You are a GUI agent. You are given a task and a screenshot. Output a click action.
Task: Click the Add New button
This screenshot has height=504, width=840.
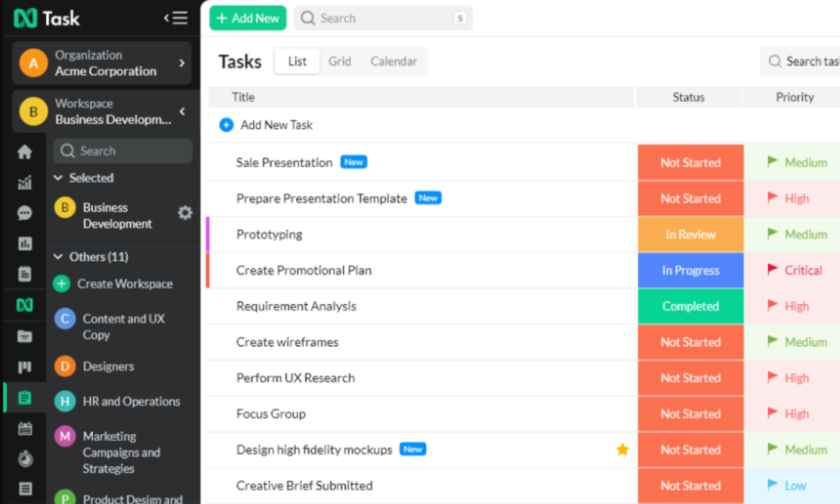click(247, 17)
